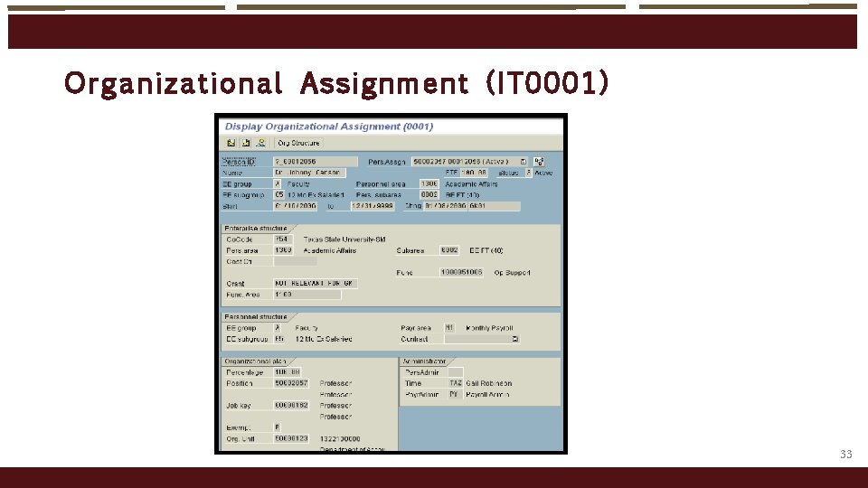Screen dimensions: 868x488
Task: Click the empty PersAdmin field
Action: [x=455, y=371]
